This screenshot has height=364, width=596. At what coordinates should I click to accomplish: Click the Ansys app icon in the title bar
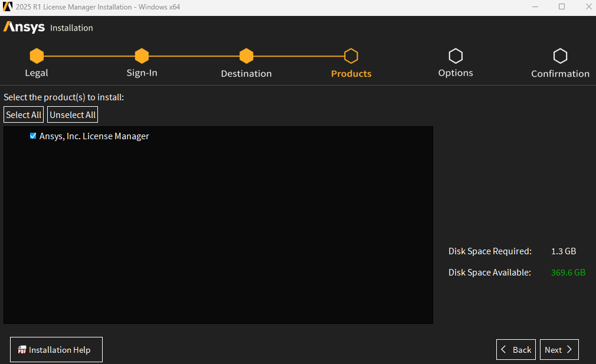coord(8,6)
